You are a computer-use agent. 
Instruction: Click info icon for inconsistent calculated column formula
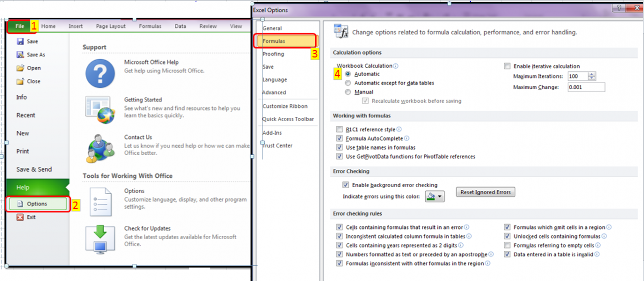tap(469, 236)
